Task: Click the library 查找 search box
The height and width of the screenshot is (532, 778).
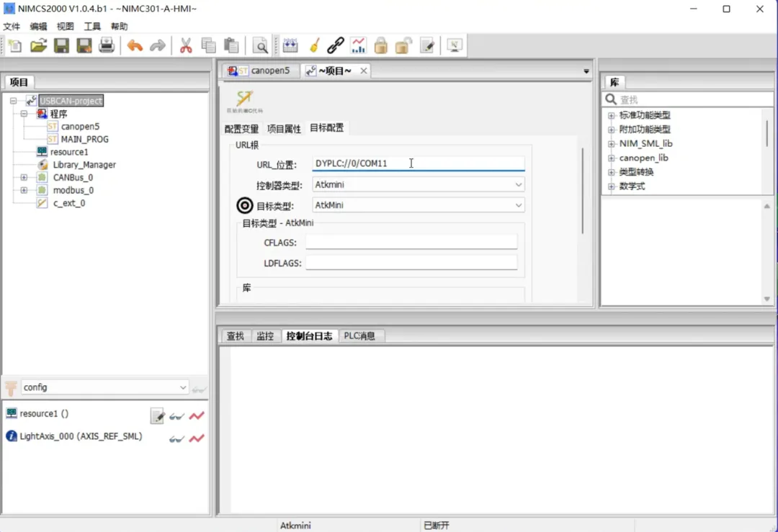Action: click(689, 99)
